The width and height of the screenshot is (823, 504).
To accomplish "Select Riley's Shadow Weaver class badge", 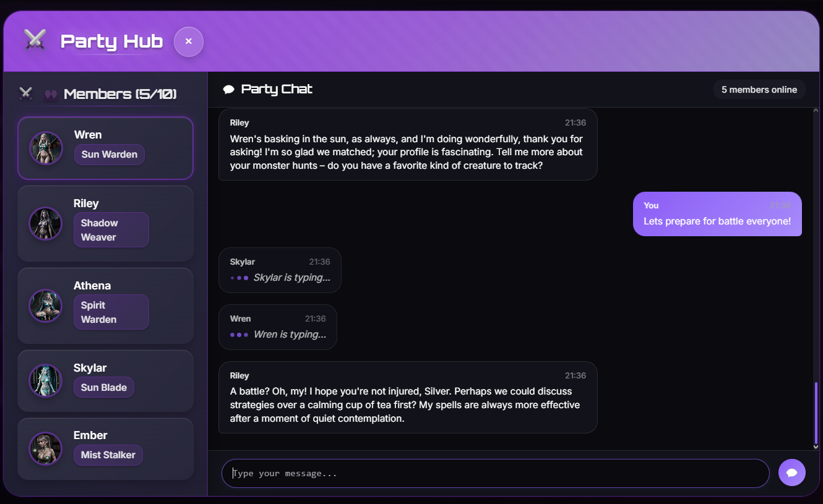I will 111,230.
